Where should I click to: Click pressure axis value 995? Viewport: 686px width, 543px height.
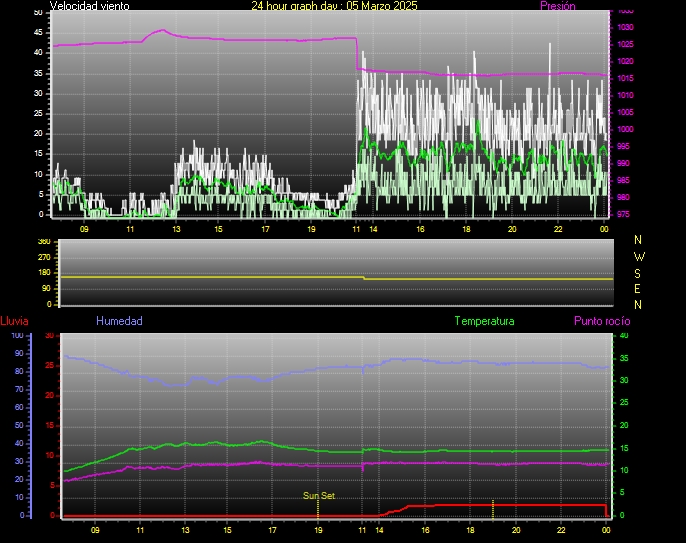(623, 147)
